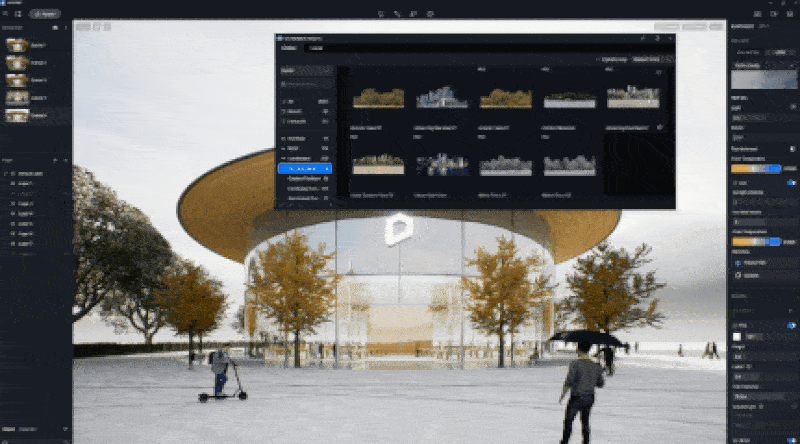
Task: Click the favorite icon beside fifth library item
Action: 660,128
